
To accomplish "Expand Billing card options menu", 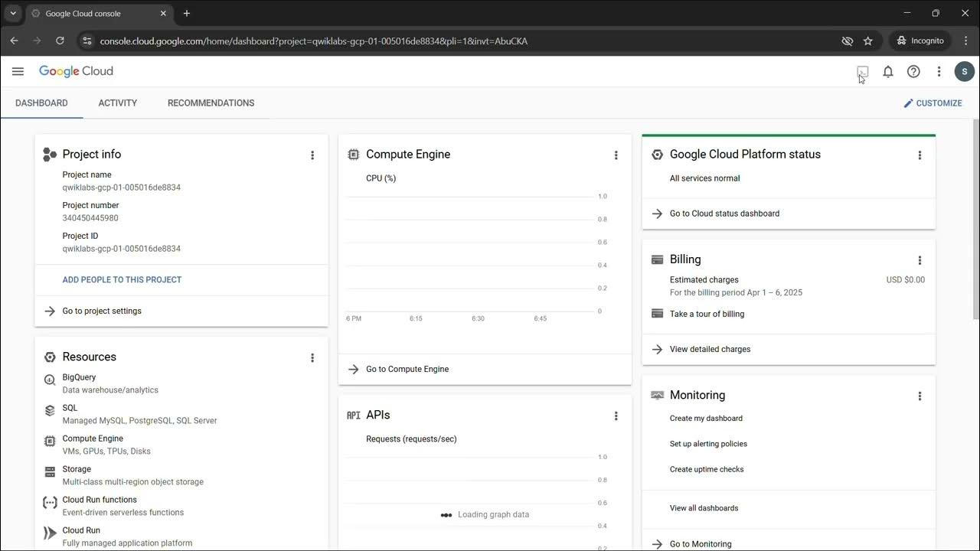I will pyautogui.click(x=920, y=260).
